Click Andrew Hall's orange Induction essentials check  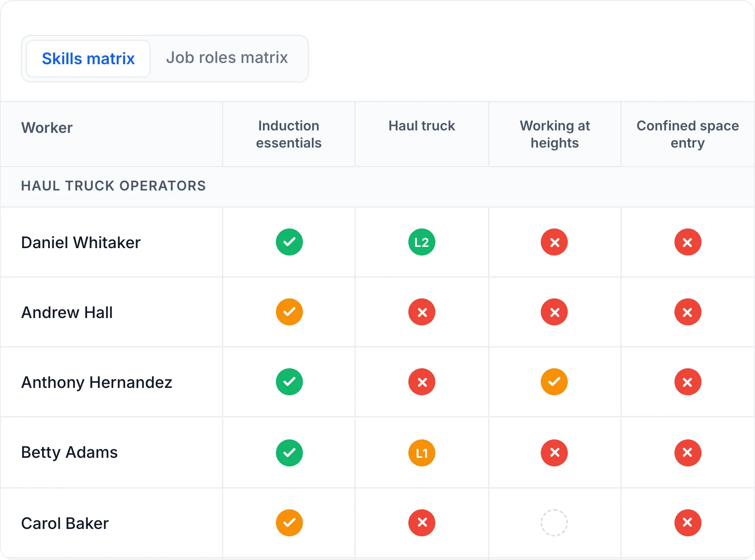(289, 312)
